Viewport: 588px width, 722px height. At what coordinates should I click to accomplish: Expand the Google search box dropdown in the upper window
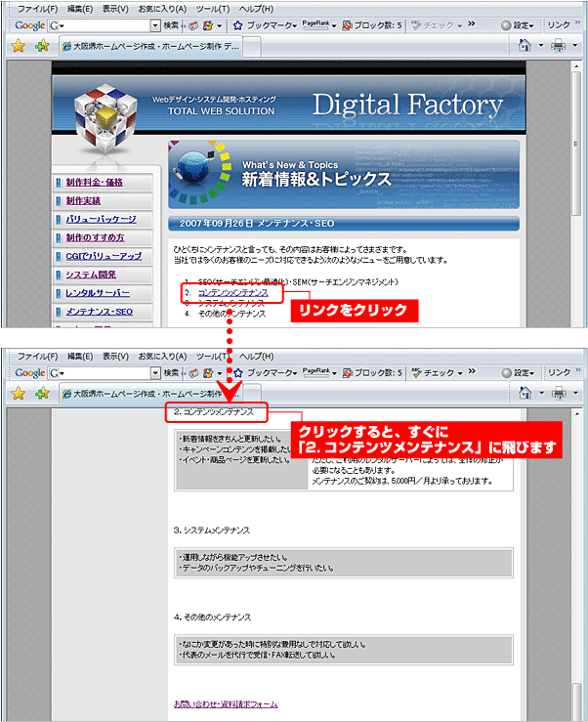tap(155, 25)
